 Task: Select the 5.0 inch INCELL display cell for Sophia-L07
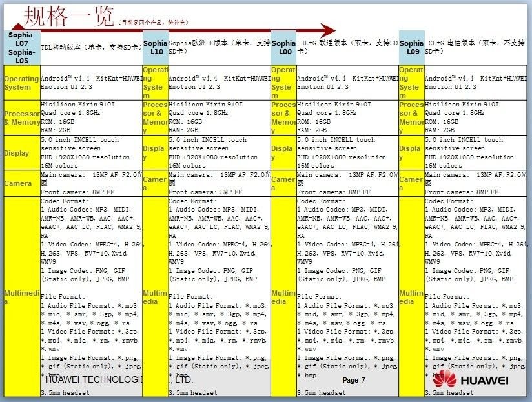tap(91, 153)
